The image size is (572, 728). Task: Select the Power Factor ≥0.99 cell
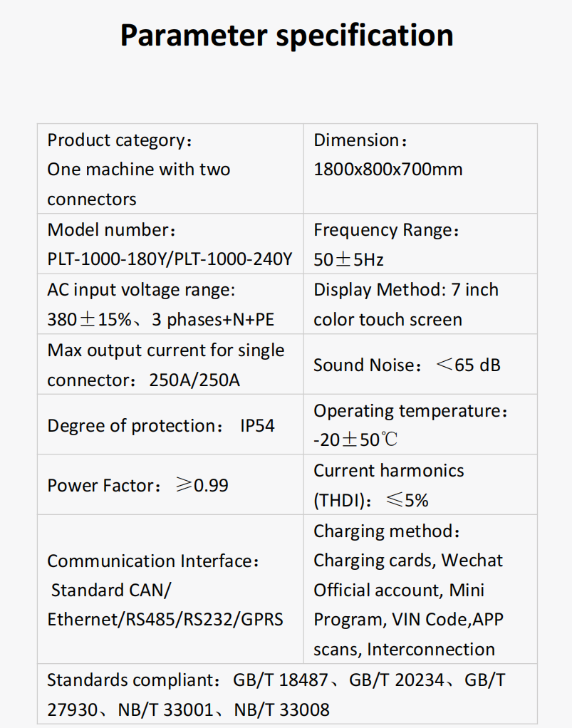(x=170, y=484)
